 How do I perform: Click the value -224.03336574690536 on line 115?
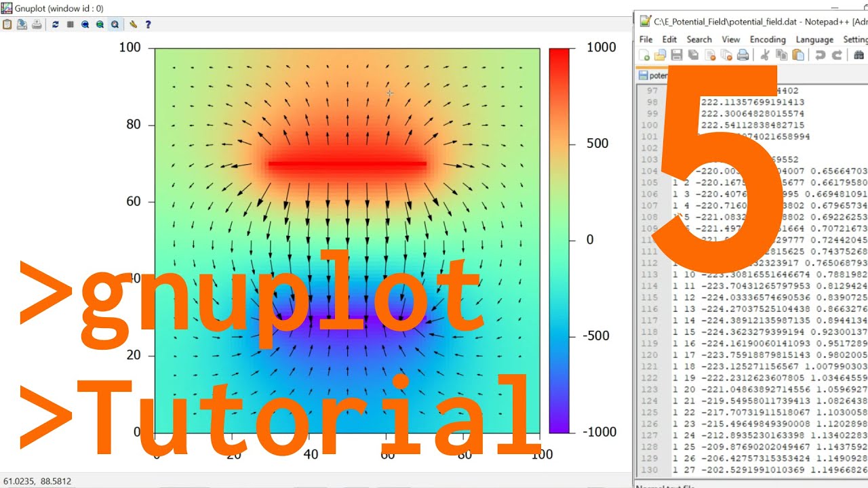[756, 298]
